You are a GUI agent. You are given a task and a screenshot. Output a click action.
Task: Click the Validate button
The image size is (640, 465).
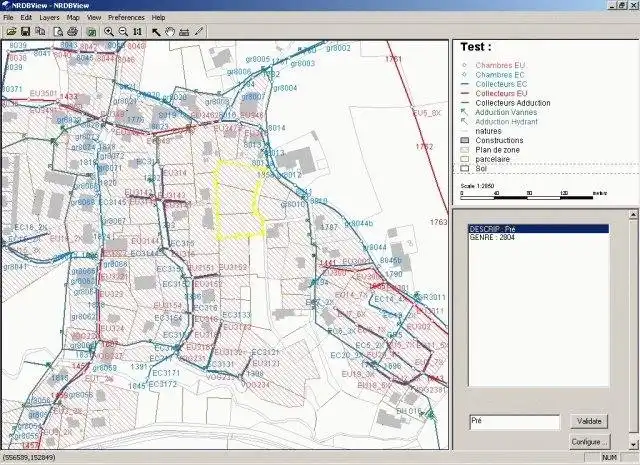click(589, 421)
